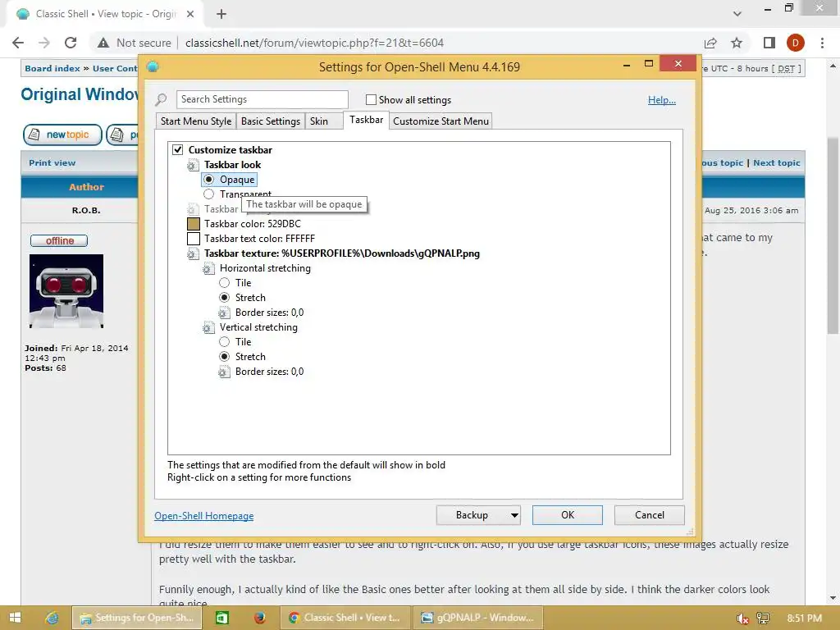Click the forum page vertical scrollbar
This screenshot has width=840, height=630.
click(x=832, y=235)
